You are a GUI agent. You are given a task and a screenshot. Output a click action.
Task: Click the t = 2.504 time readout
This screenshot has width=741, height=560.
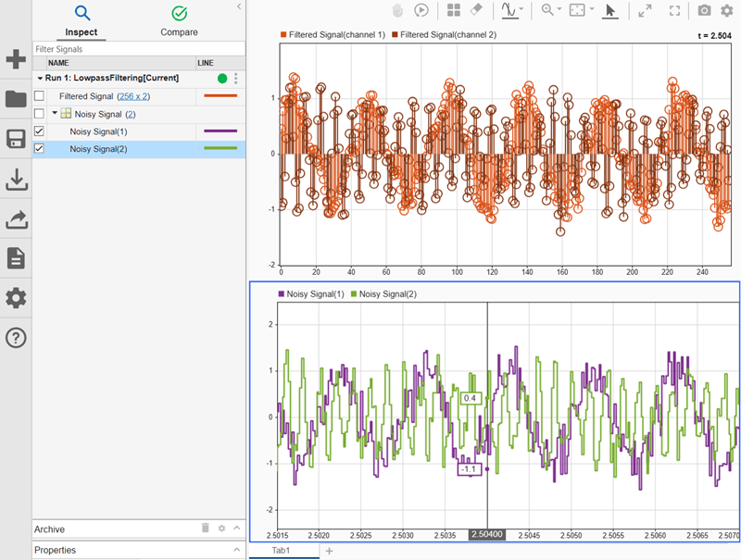pyautogui.click(x=714, y=35)
